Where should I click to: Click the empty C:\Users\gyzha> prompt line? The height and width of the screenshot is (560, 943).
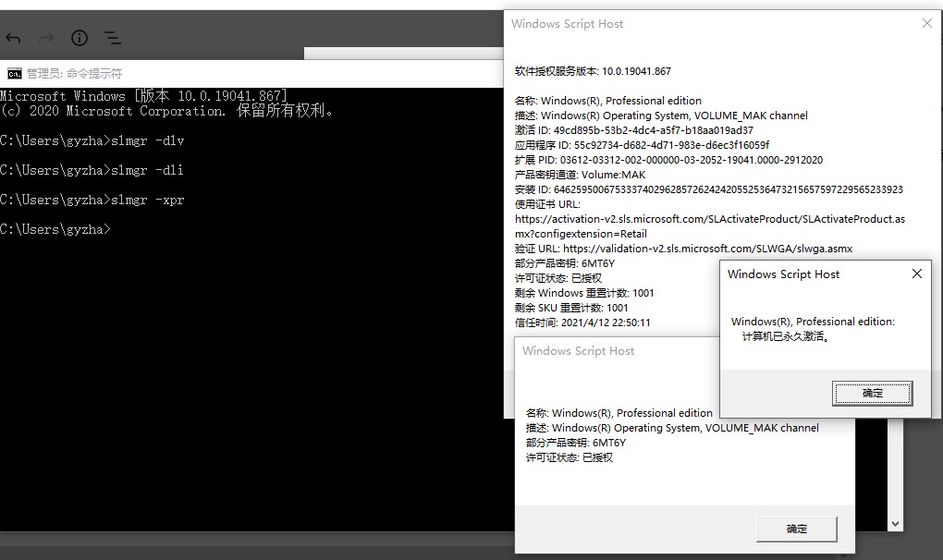point(55,229)
